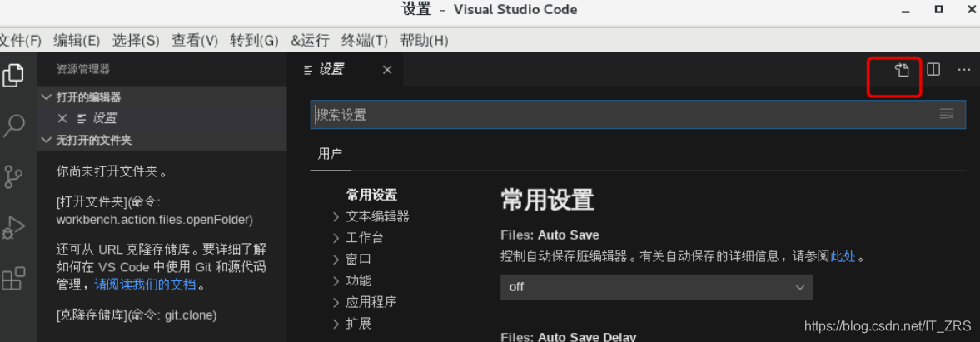
Task: Open the Run and Debug view icon
Action: [x=14, y=227]
